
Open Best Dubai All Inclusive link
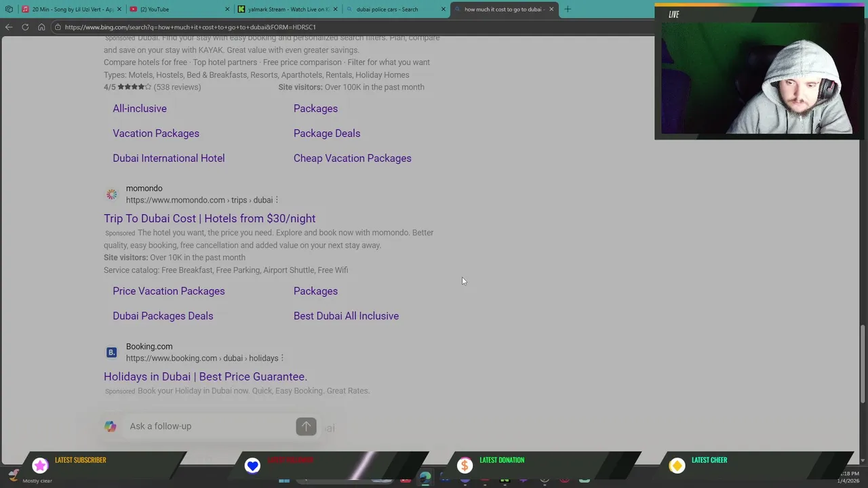click(346, 316)
